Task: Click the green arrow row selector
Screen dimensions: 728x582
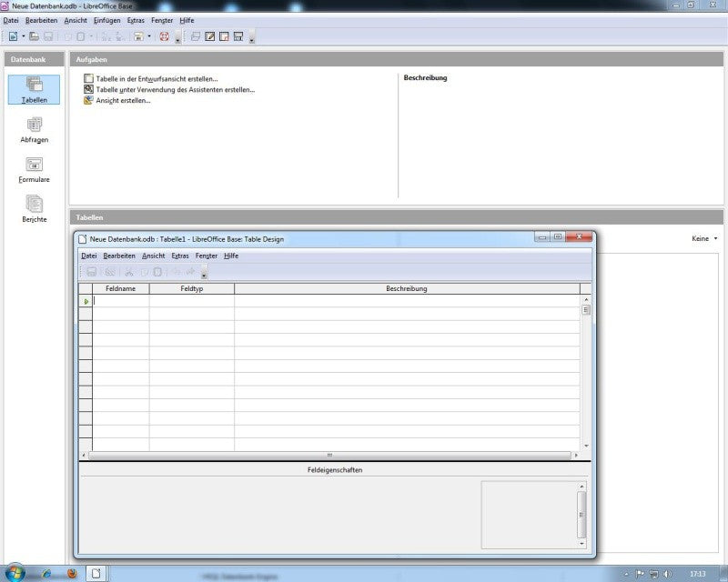Action: (86, 301)
